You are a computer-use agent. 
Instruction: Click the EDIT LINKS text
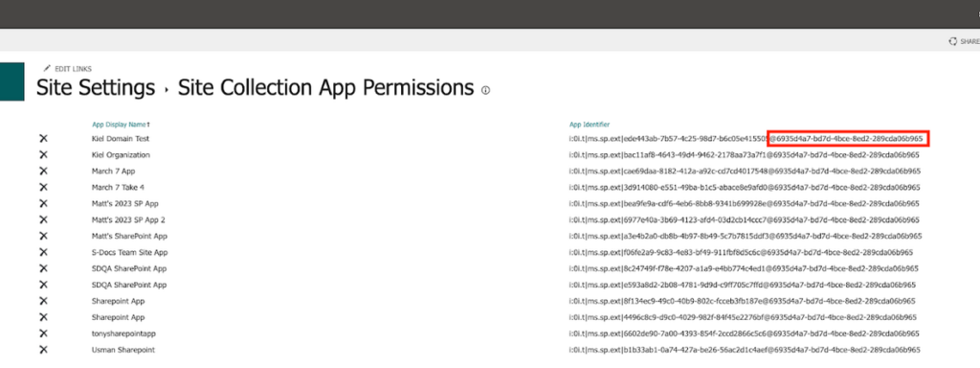(73, 69)
